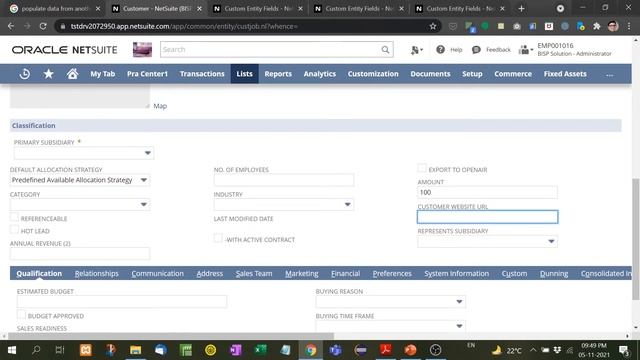The width and height of the screenshot is (640, 360).
Task: Tick the With Active Contract checkbox
Action: (218, 238)
